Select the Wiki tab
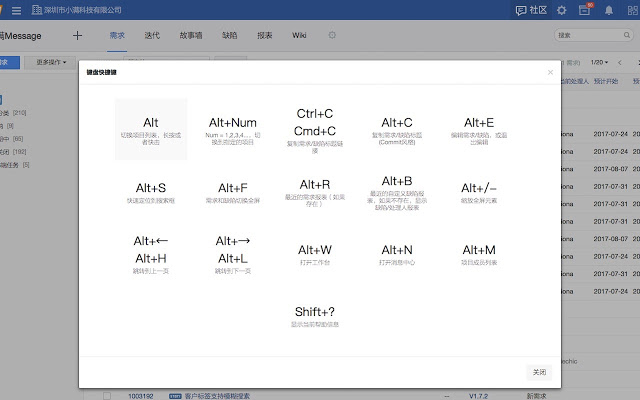 (299, 35)
